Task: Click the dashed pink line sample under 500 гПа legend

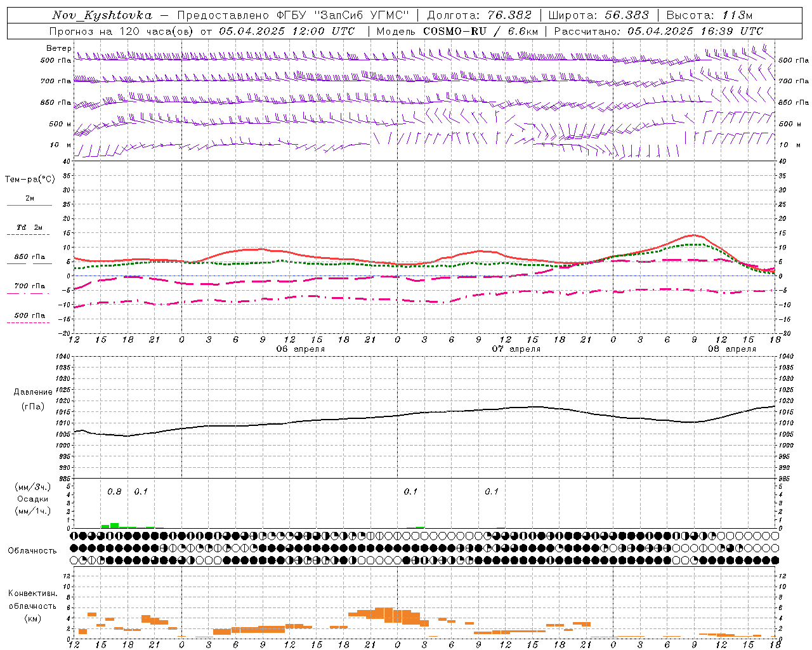Action: coord(29,323)
